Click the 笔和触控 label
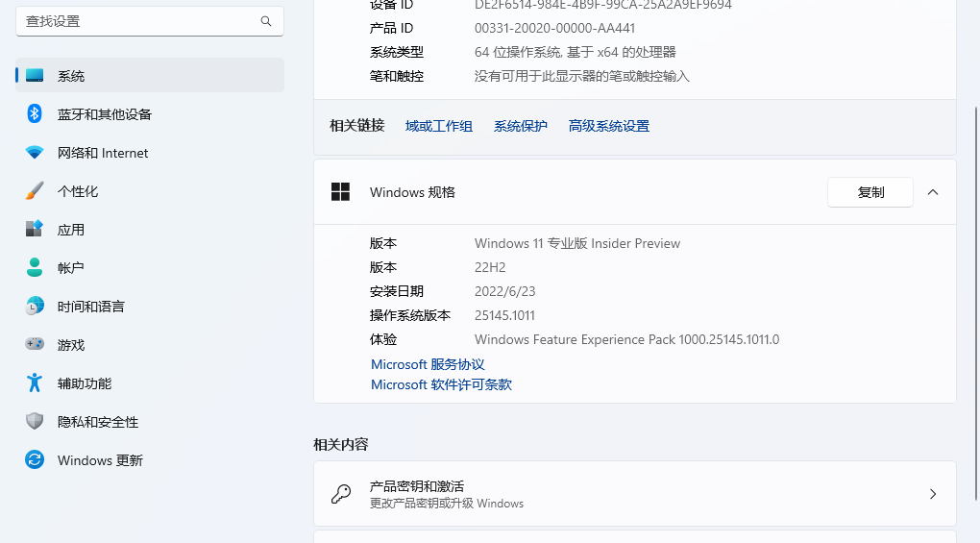The width and height of the screenshot is (980, 543). [396, 76]
